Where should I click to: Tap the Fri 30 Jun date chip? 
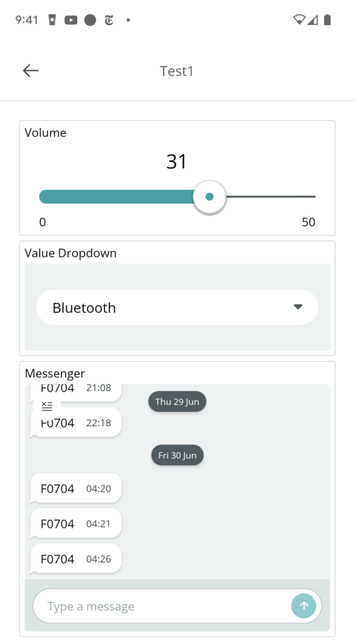coord(177,455)
